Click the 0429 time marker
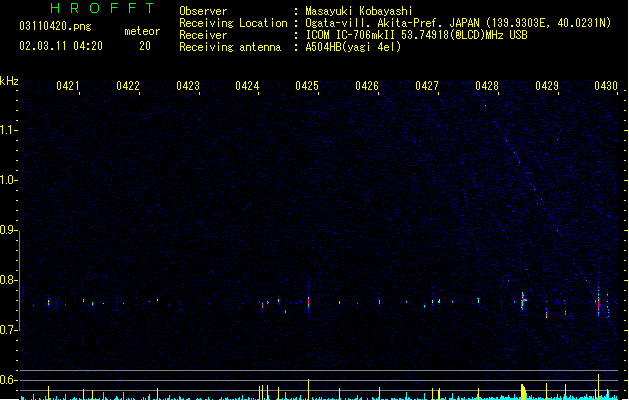Screen dimensions: 629x400 [547, 86]
